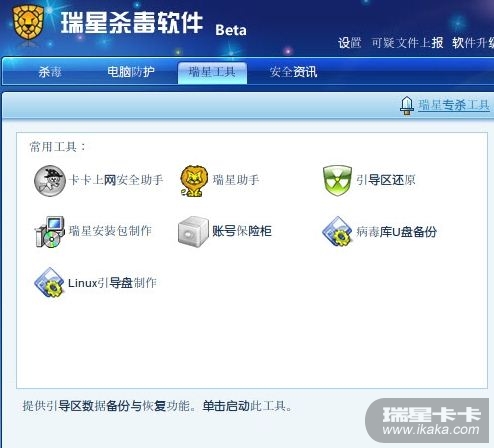Open the 设置 settings link
The width and height of the screenshot is (494, 448).
point(350,43)
